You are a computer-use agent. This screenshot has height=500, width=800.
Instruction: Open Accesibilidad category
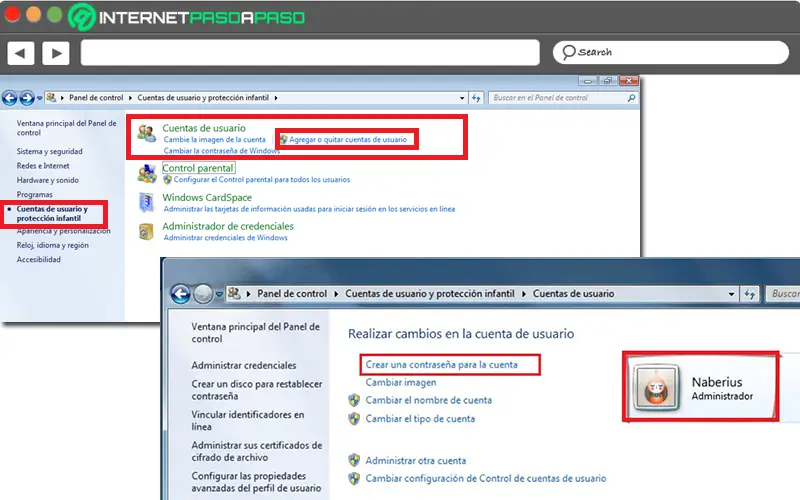[38, 260]
